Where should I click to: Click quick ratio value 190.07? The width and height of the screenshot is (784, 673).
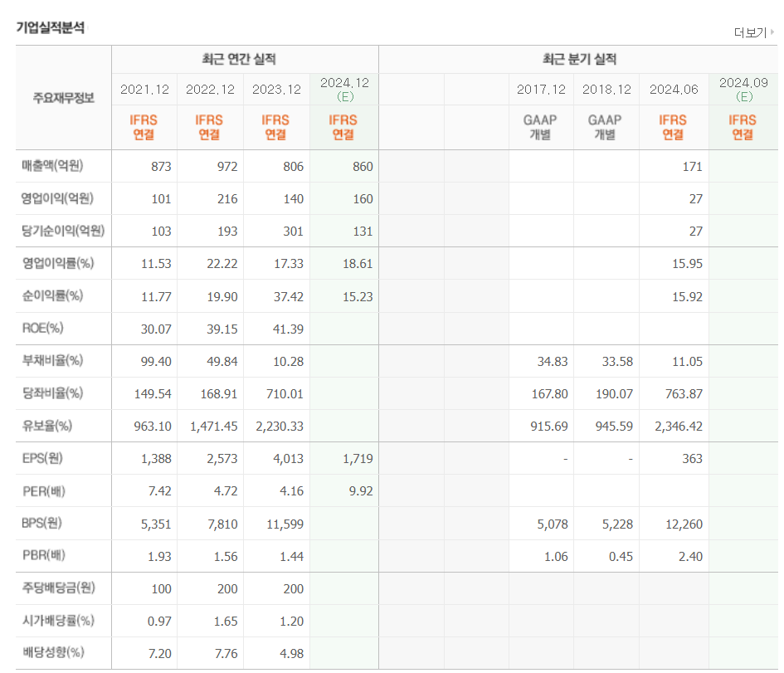click(614, 394)
